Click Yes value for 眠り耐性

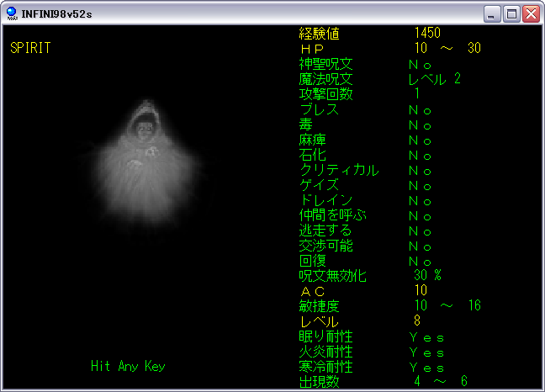click(x=426, y=337)
